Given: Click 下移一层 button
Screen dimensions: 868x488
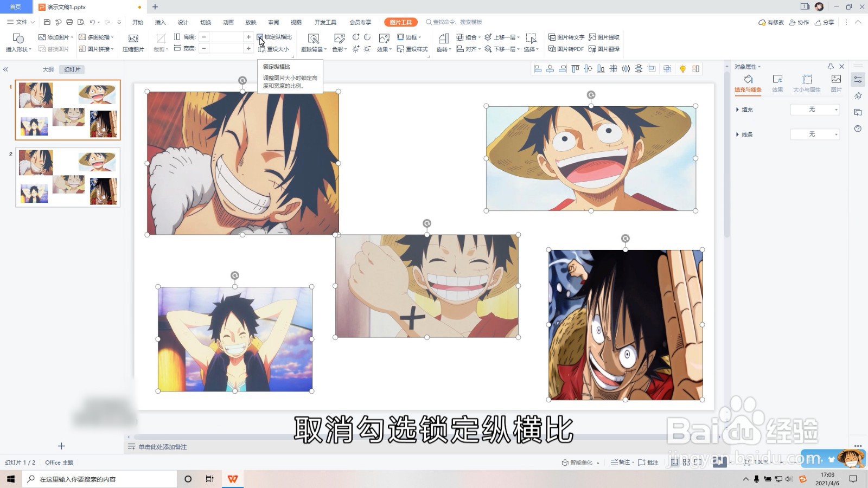Looking at the screenshot, I should tap(502, 49).
